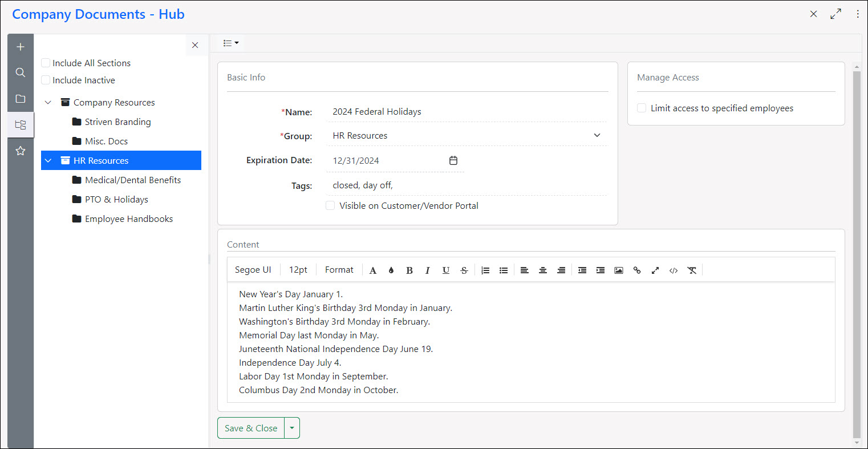
Task: Toggle underline formatting
Action: (446, 270)
